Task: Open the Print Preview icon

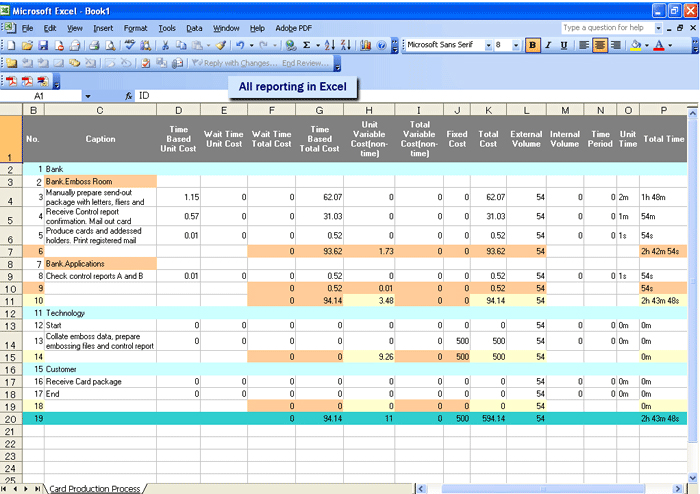Action: click(x=110, y=45)
